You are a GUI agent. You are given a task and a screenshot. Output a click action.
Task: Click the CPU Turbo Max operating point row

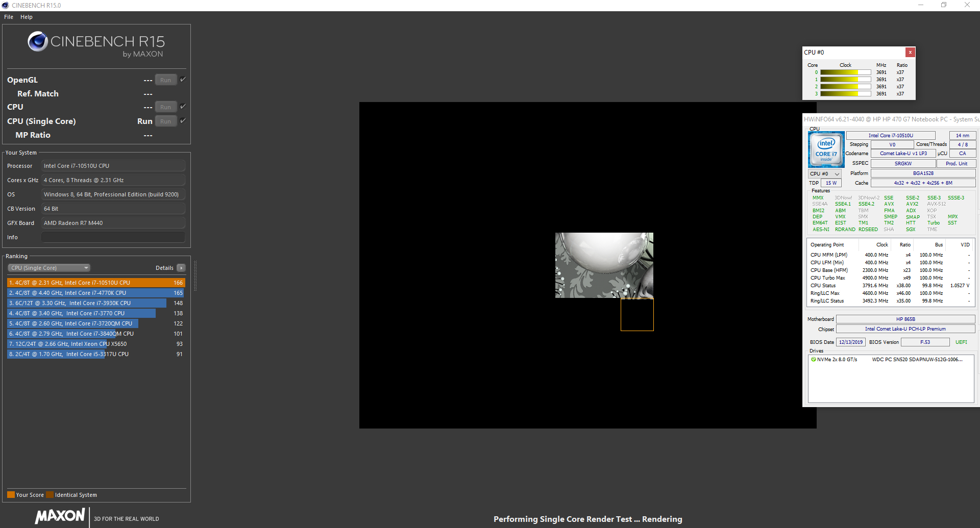[x=890, y=278]
